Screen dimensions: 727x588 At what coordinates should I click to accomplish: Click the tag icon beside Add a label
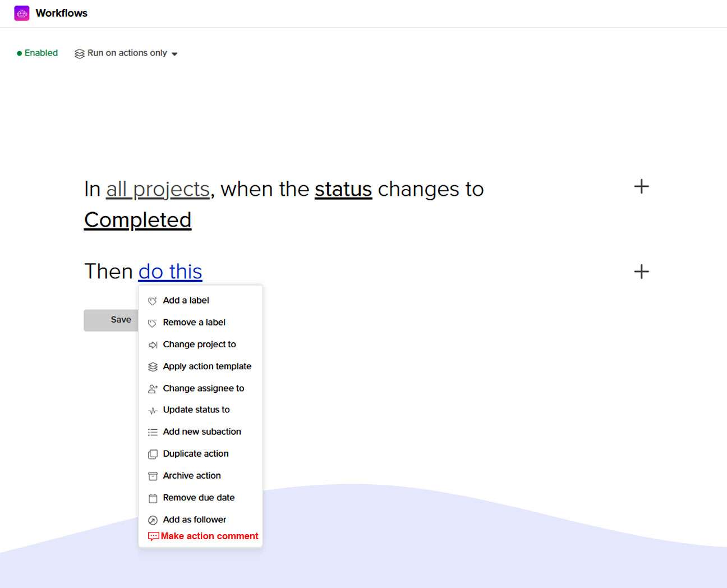coord(153,301)
